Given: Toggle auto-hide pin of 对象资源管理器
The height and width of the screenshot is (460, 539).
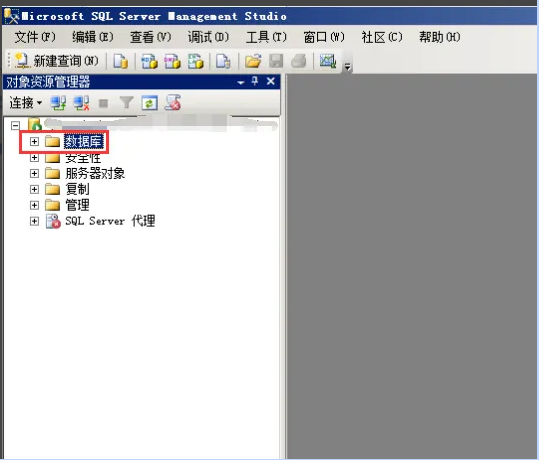Looking at the screenshot, I should 255,81.
